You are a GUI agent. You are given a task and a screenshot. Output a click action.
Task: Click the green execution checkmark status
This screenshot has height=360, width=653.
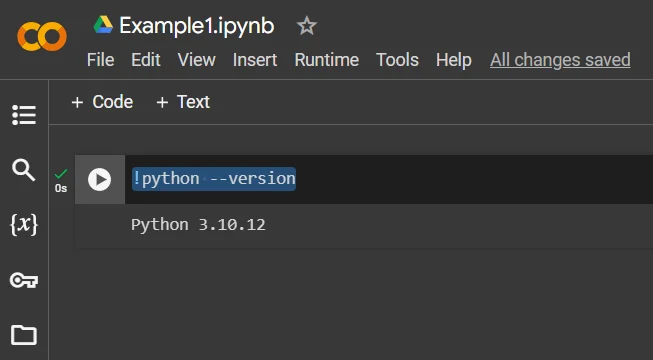61,173
